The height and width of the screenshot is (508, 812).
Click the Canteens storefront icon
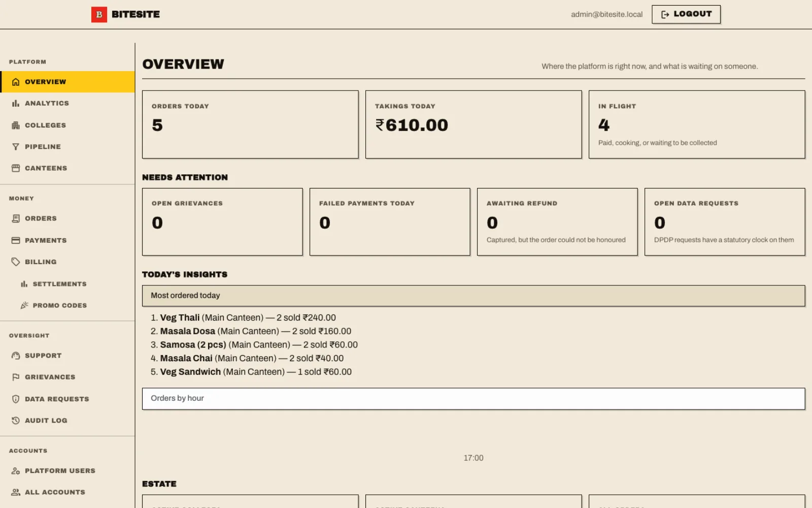(16, 168)
